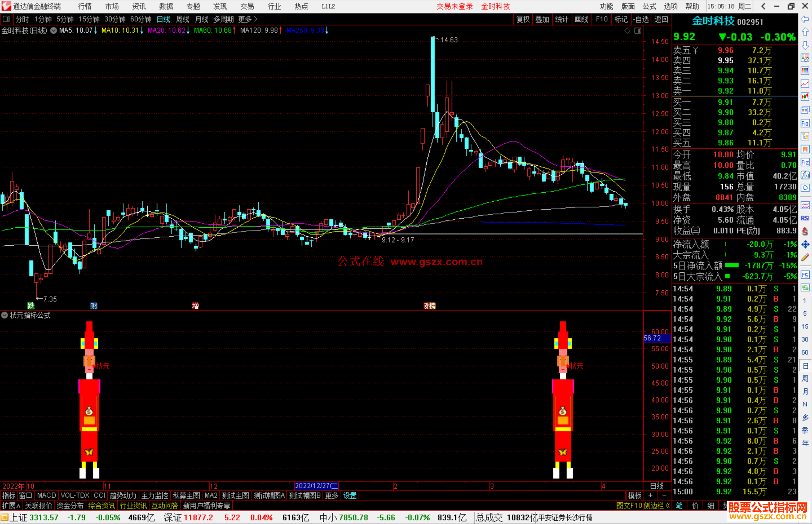Click the back chevron in title bar
The height and width of the screenshot is (524, 812).
click(x=763, y=6)
